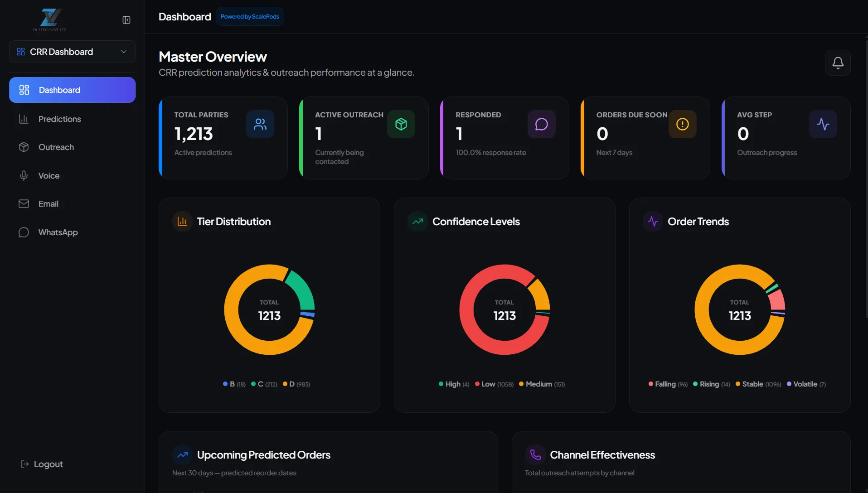This screenshot has width=868, height=493.
Task: Open the Avg Step stat card
Action: coord(786,138)
